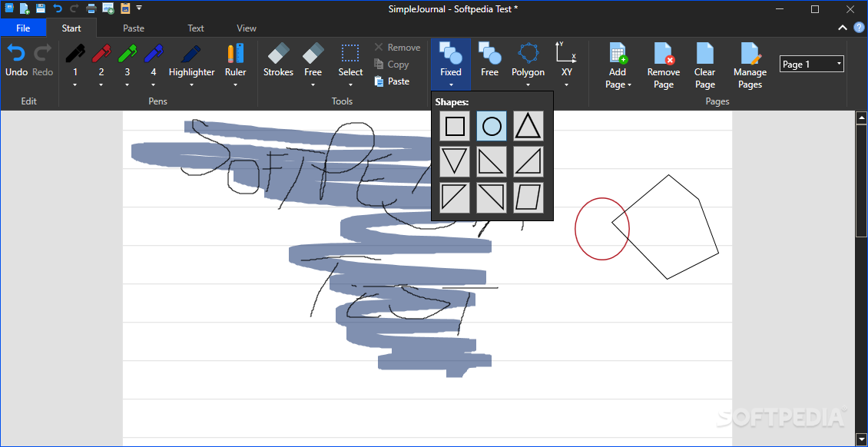Click Paste in Tools group

[392, 81]
